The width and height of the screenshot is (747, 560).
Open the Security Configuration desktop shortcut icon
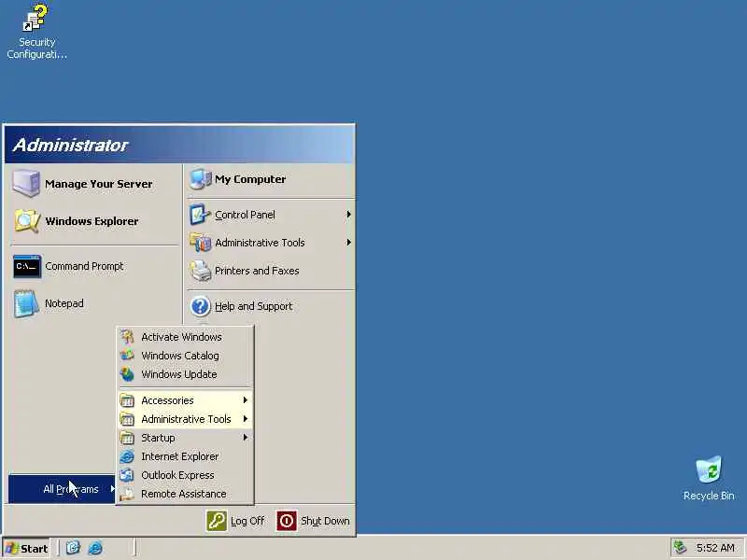click(35, 18)
